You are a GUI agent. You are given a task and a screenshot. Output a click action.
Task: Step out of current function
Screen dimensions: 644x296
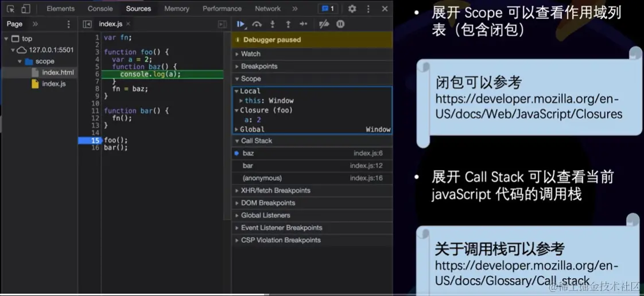[288, 24]
